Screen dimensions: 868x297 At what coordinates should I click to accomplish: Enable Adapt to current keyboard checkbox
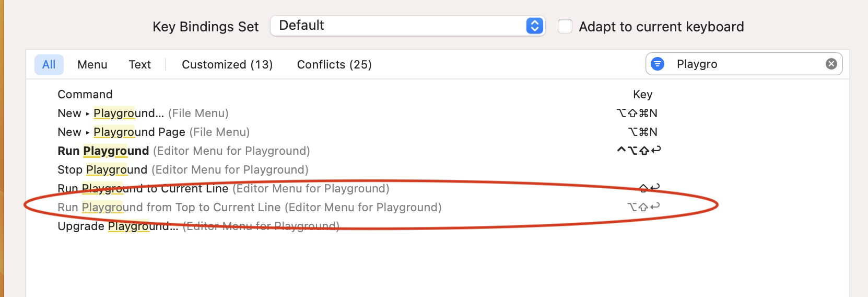coord(565,26)
